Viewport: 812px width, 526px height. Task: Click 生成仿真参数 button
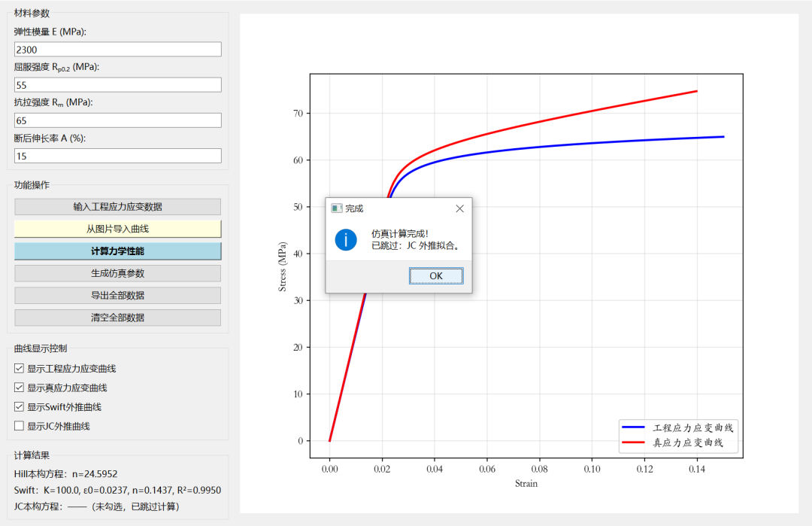(x=117, y=273)
